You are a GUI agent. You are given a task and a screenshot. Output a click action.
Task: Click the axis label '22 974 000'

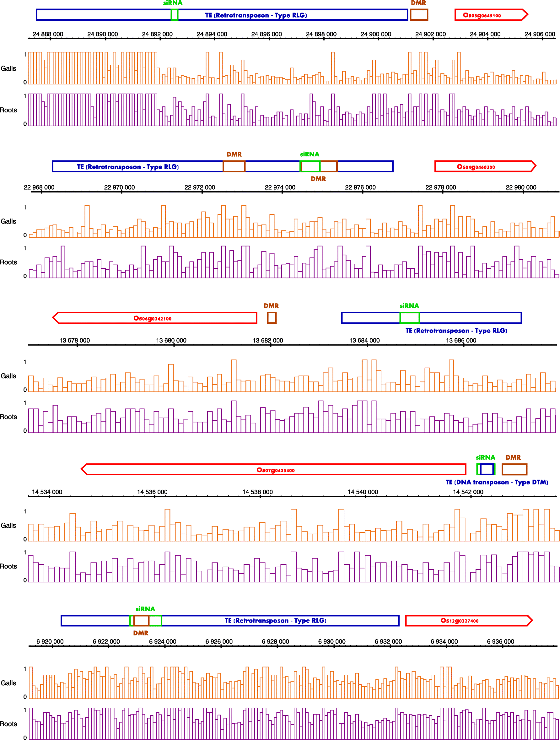(280, 187)
